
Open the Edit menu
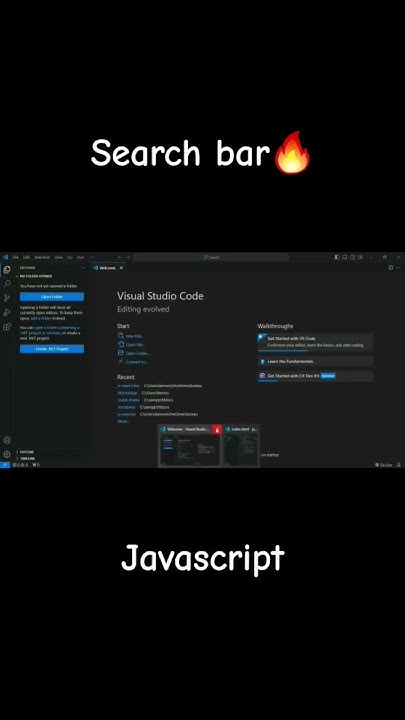(27, 257)
